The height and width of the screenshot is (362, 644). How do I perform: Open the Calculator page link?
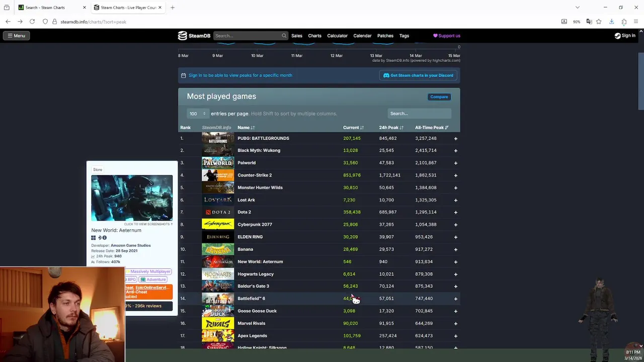[337, 36]
